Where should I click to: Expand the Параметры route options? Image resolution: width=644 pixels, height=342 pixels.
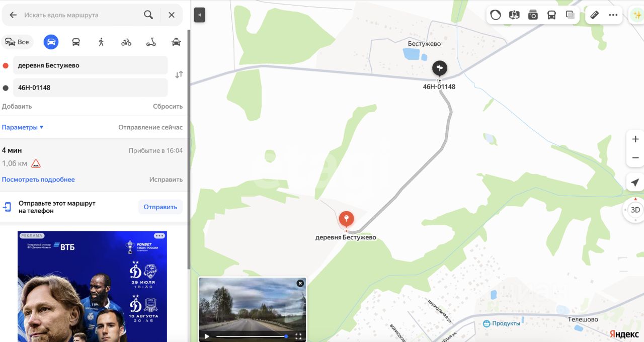point(23,127)
